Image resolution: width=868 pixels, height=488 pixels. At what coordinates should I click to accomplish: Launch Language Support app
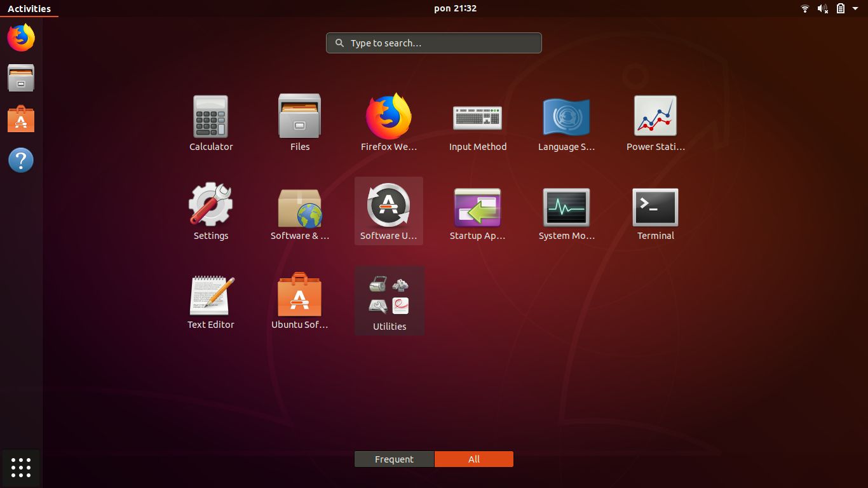pos(566,123)
